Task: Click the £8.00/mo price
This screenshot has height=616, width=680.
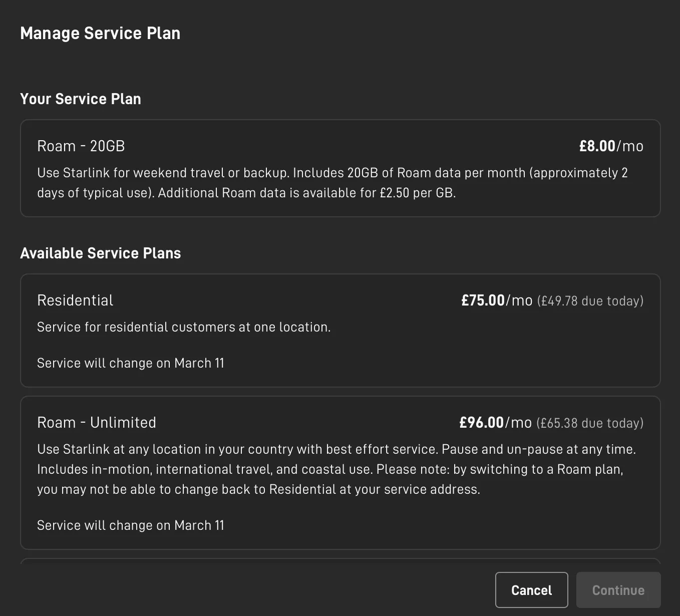Action: (611, 146)
